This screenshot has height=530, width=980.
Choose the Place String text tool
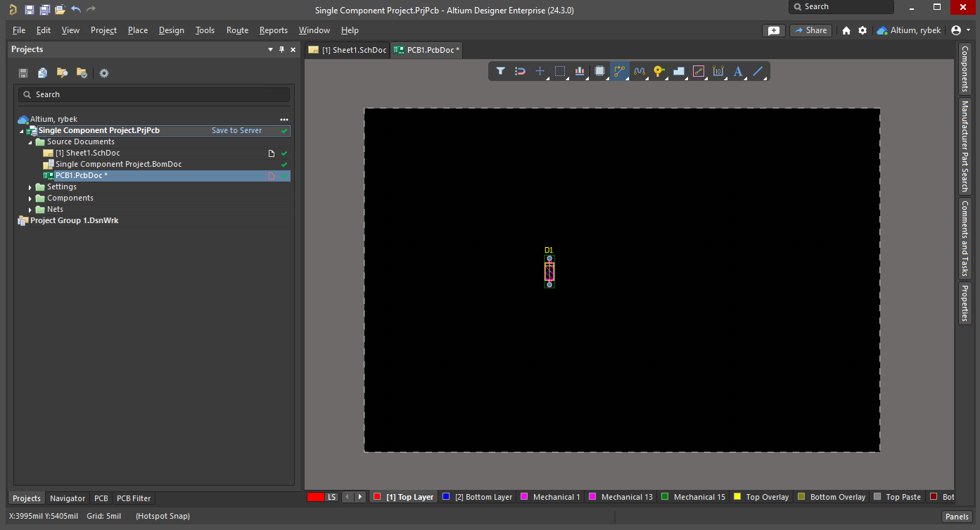(738, 71)
